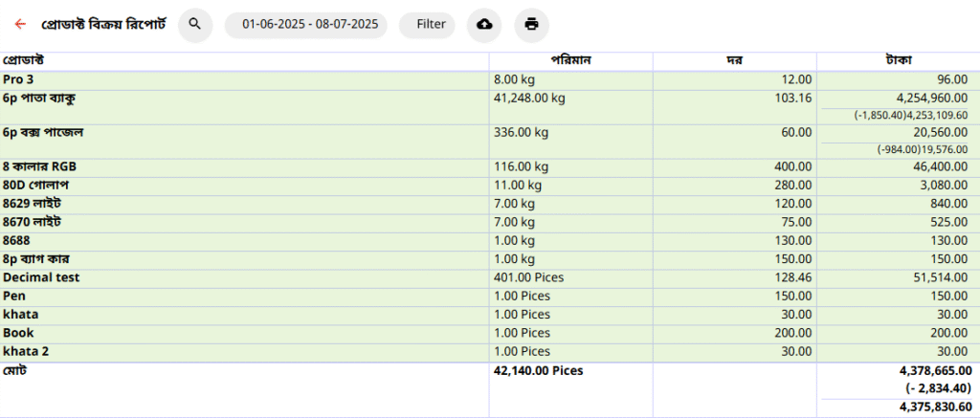Select the Pro 3 product row

point(490,80)
